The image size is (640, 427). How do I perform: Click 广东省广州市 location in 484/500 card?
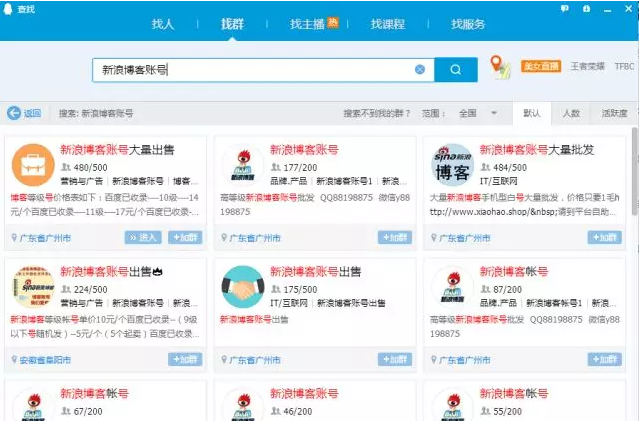(x=464, y=238)
